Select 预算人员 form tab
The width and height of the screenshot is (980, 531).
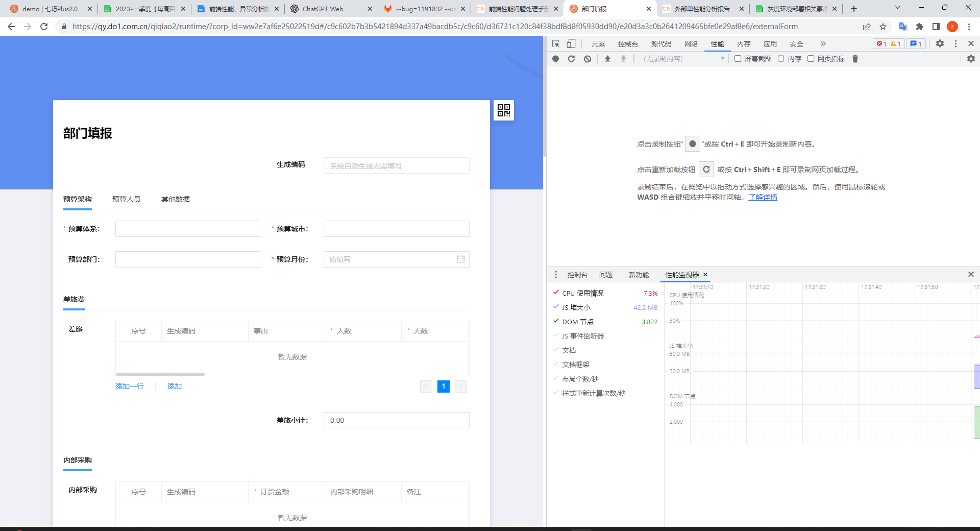pyautogui.click(x=127, y=199)
